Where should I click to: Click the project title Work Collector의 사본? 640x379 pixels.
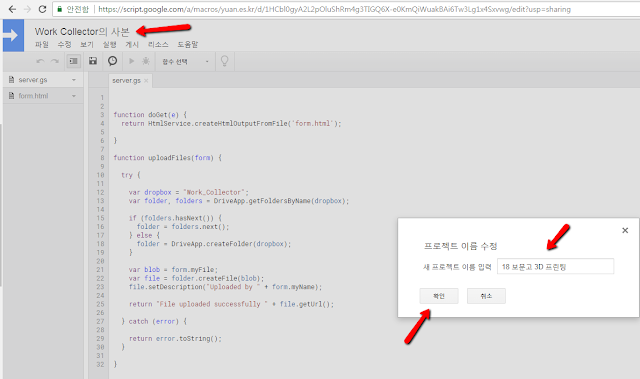tap(82, 31)
